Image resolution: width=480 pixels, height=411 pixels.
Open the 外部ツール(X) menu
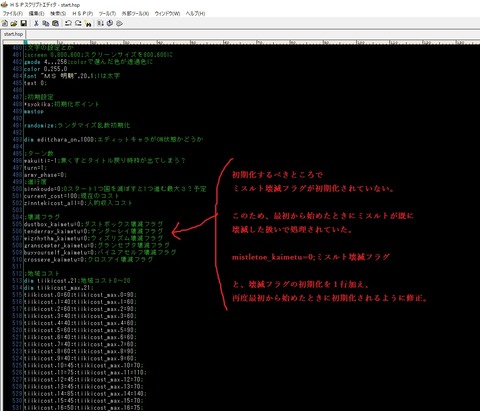[135, 14]
